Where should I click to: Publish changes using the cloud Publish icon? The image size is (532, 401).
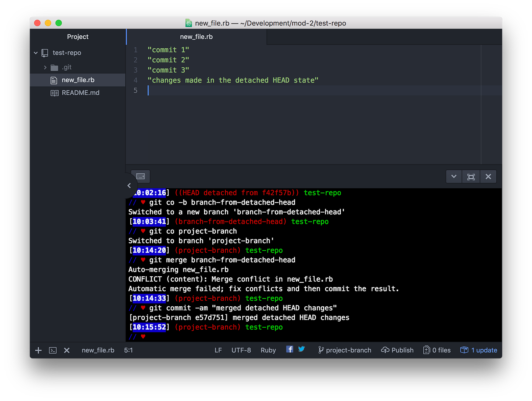385,350
